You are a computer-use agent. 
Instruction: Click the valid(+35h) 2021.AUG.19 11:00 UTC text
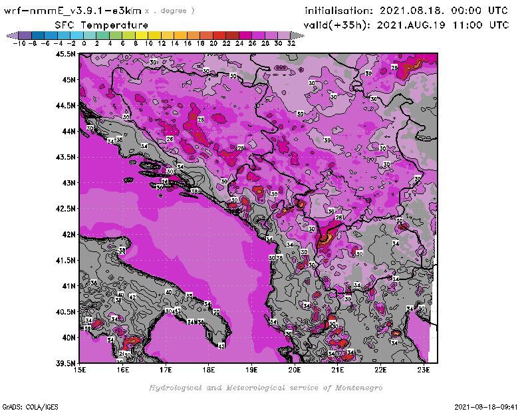tap(406, 25)
